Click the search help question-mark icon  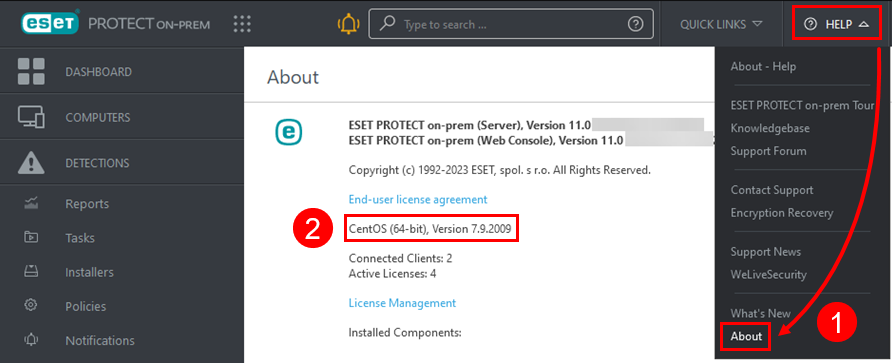tap(635, 24)
